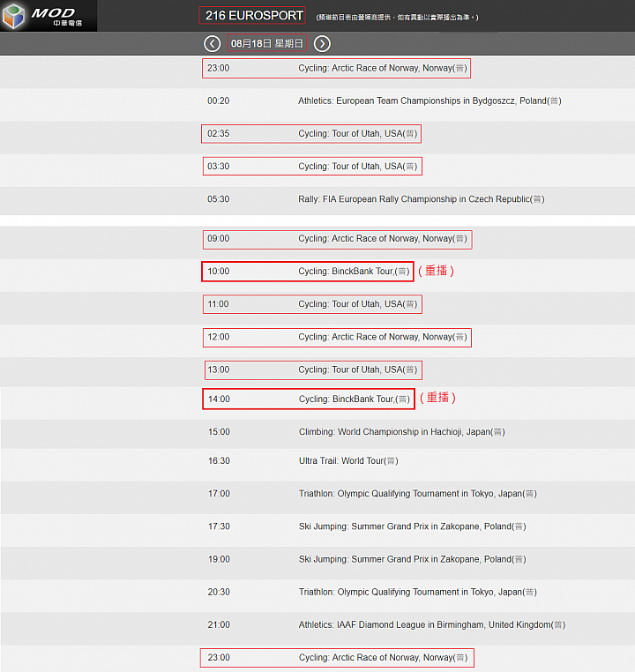Select the last 23:00 Arctic Race of Norway row
The width and height of the screenshot is (635, 672).
click(x=317, y=658)
